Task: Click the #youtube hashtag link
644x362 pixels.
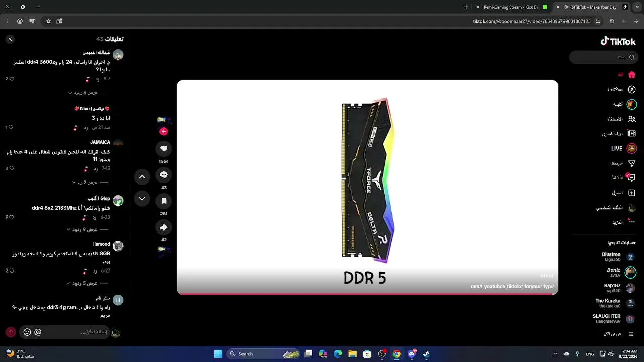Action: [494, 287]
